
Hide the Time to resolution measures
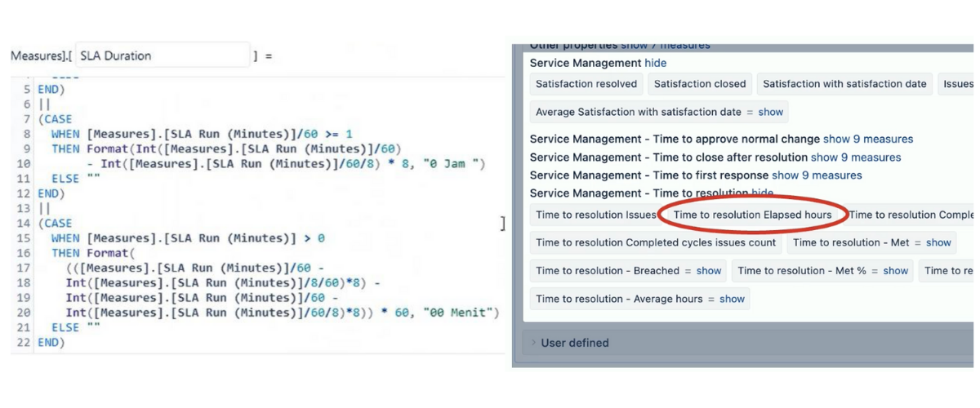point(761,193)
